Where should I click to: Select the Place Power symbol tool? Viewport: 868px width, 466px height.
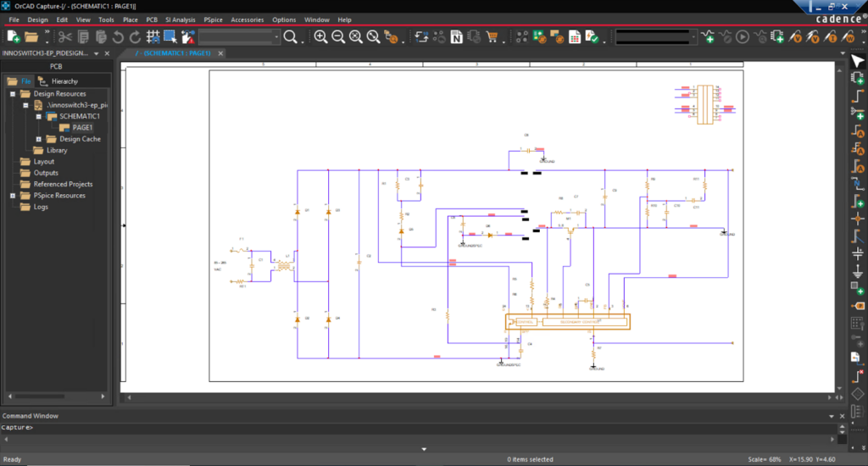[858, 253]
